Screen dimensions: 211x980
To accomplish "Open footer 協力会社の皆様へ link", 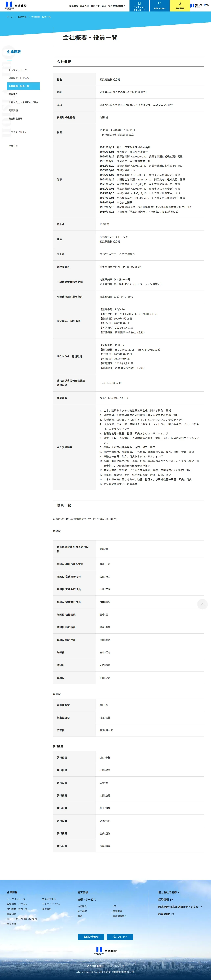I will coord(169,892).
